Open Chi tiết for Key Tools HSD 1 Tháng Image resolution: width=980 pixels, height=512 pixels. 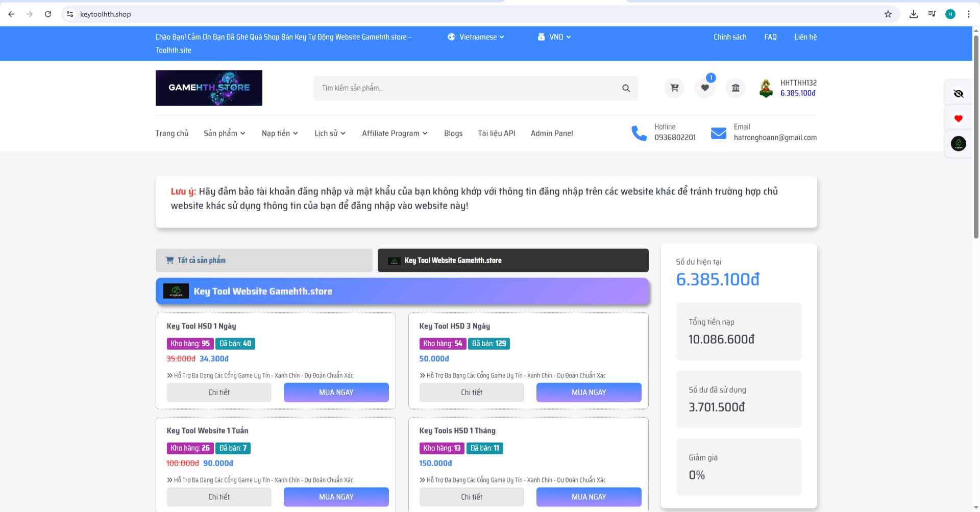coord(472,497)
